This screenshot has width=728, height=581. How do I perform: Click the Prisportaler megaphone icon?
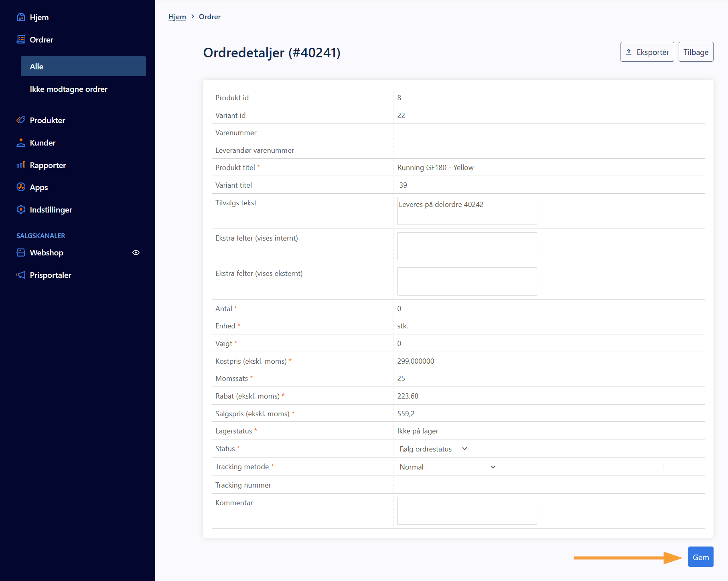(21, 275)
